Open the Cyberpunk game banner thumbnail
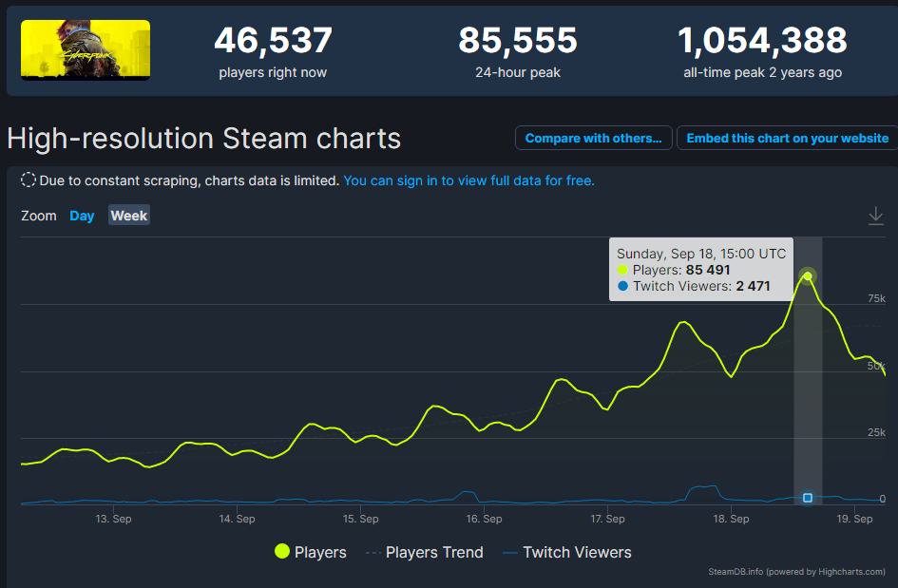This screenshot has height=588, width=898. (x=86, y=49)
